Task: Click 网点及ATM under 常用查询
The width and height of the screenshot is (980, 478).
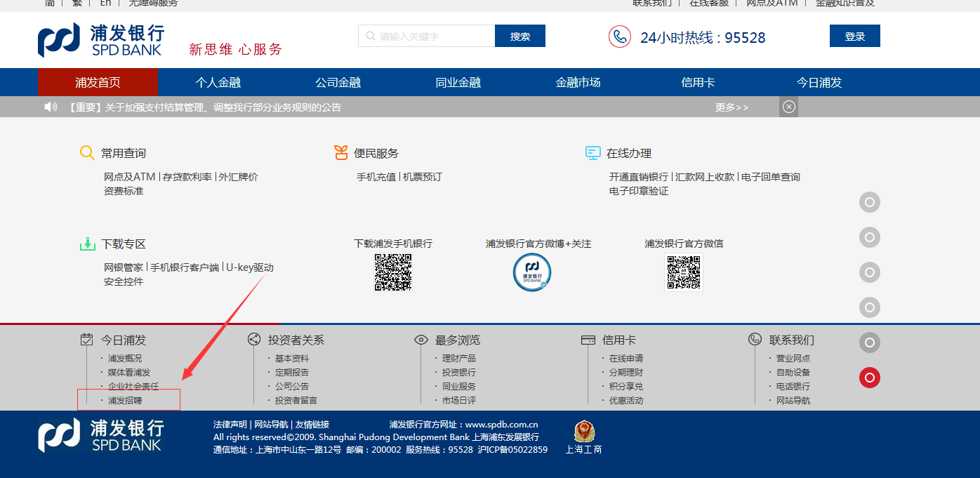Action: [130, 177]
